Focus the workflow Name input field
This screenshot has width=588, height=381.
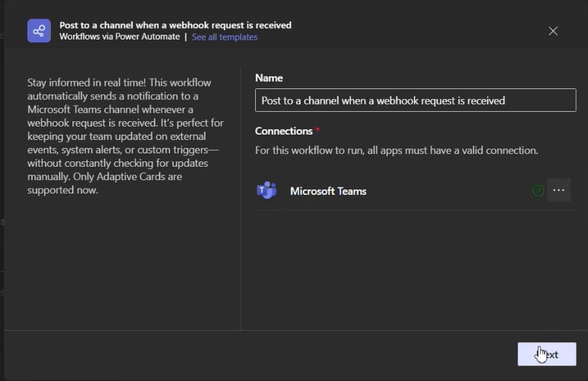tap(415, 100)
